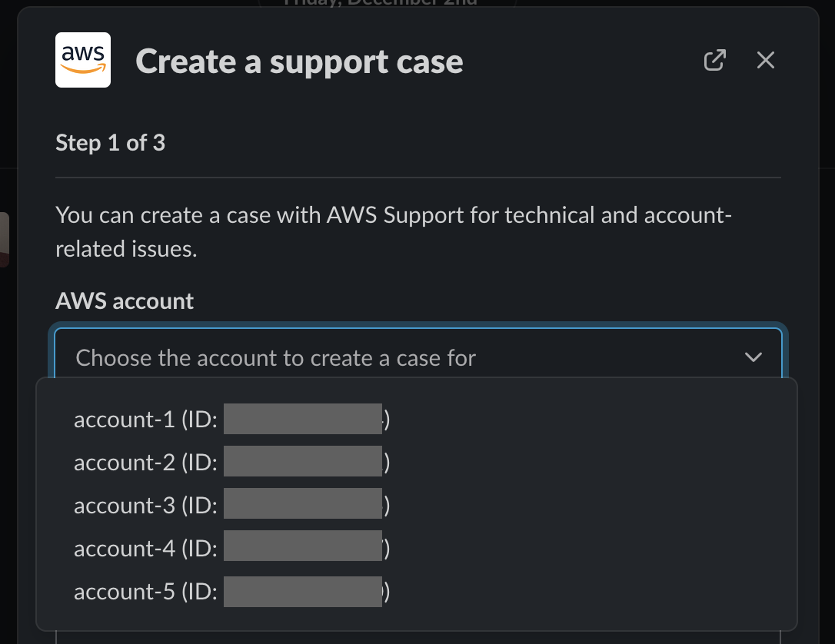Click the Step 1 of 3 label

[110, 143]
